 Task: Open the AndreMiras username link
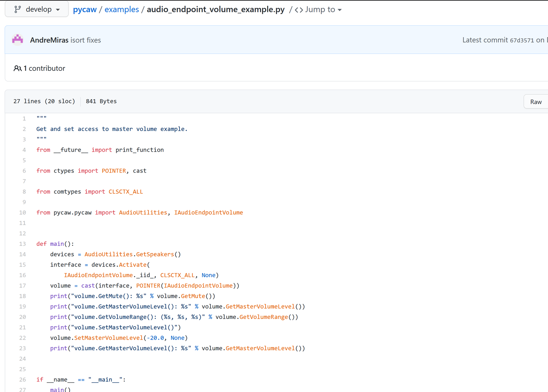coord(49,40)
